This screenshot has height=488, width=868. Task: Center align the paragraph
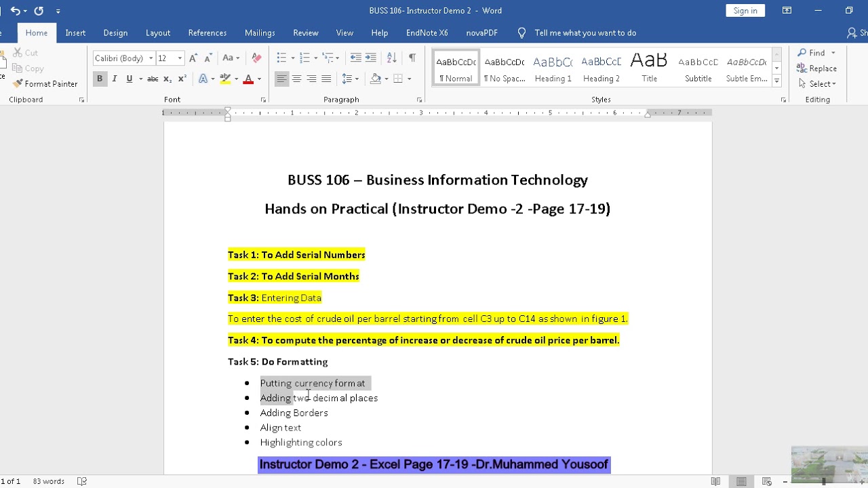pyautogui.click(x=296, y=79)
